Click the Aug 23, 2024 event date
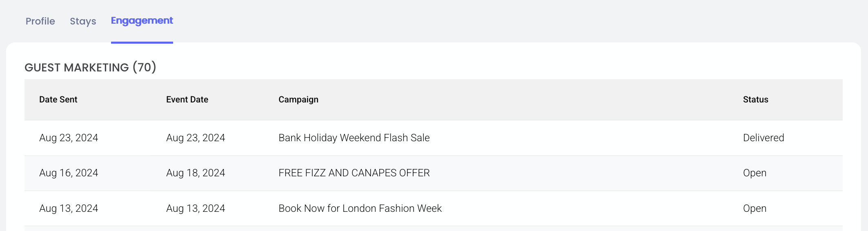 click(195, 138)
